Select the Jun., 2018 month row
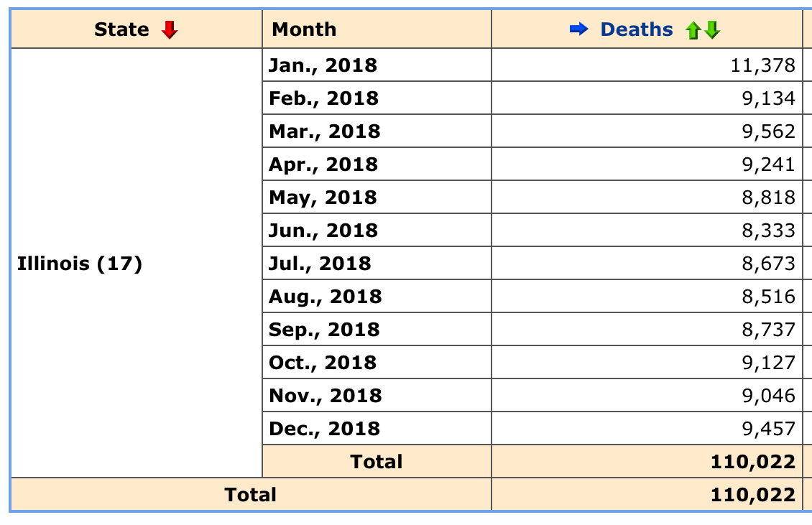Viewport: 812px width, 525px height. coord(377,231)
